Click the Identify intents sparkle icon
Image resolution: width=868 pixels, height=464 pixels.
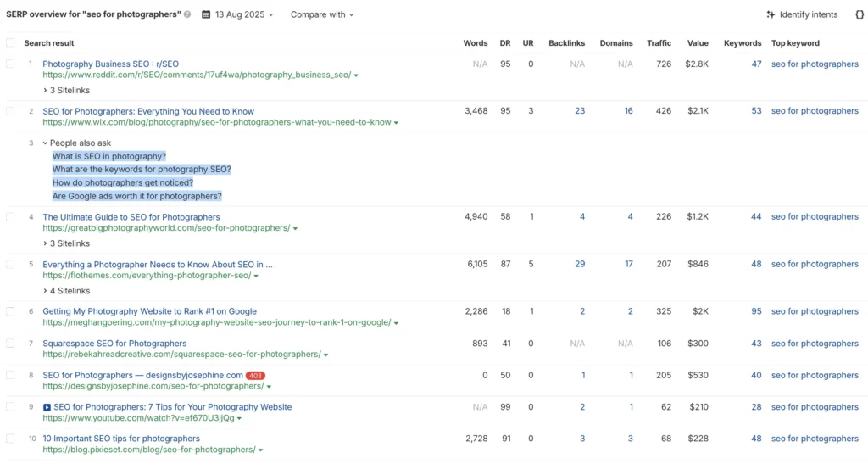(x=771, y=14)
